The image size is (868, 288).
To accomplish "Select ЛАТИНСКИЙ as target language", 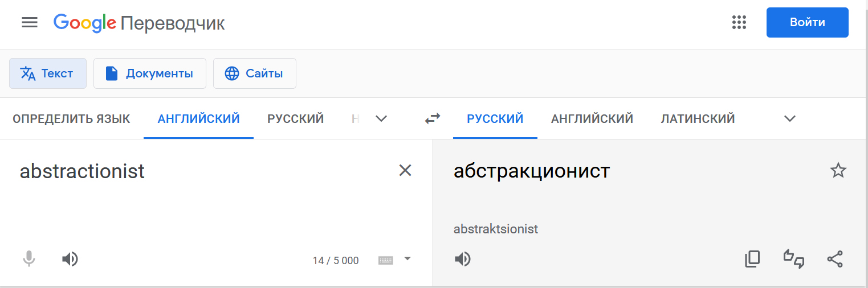I will (x=698, y=119).
